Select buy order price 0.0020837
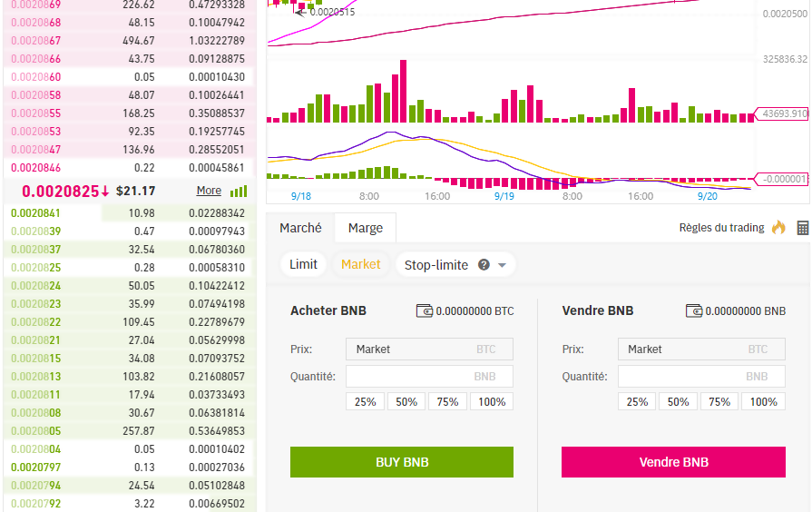 click(35, 250)
